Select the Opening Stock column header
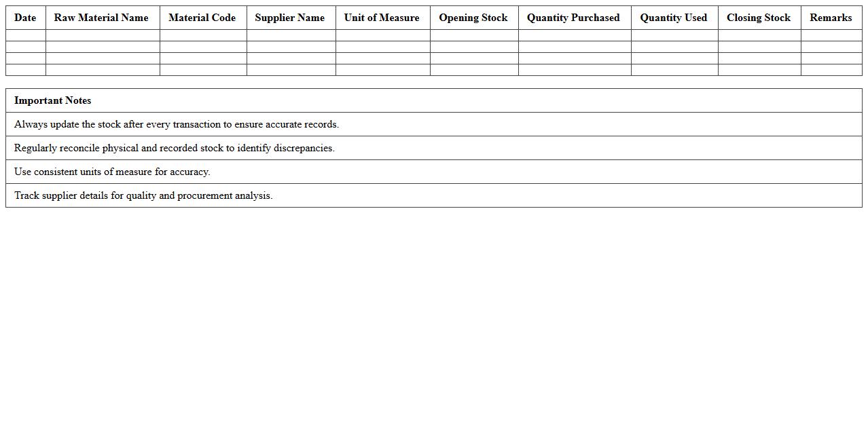 pyautogui.click(x=473, y=18)
